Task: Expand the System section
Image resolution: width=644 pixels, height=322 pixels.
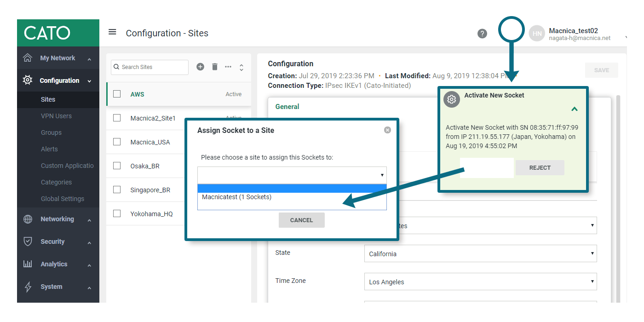Action: 89,288
